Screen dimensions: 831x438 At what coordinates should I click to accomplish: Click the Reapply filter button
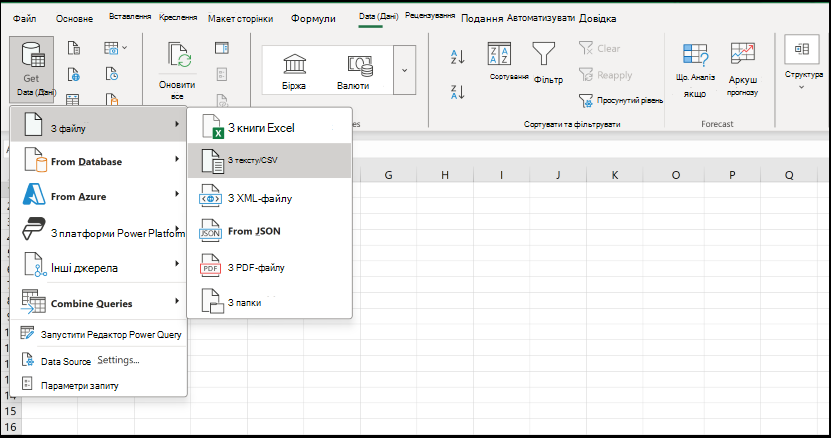pyautogui.click(x=606, y=75)
